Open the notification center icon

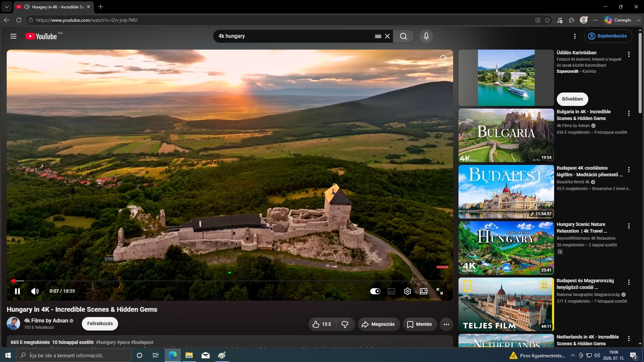click(x=634, y=355)
